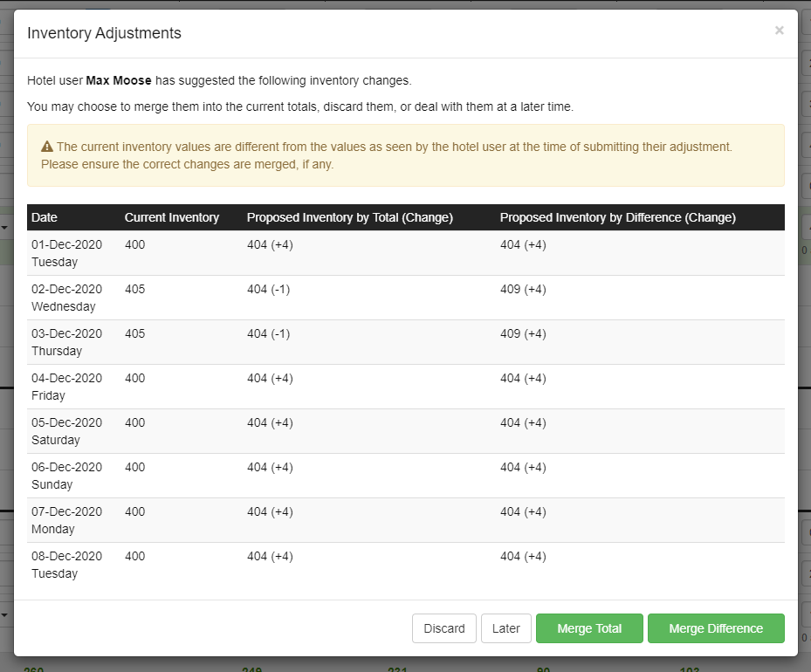811x672 pixels.
Task: Click the Inventory Adjustments dialog title
Action: pyautogui.click(x=104, y=33)
